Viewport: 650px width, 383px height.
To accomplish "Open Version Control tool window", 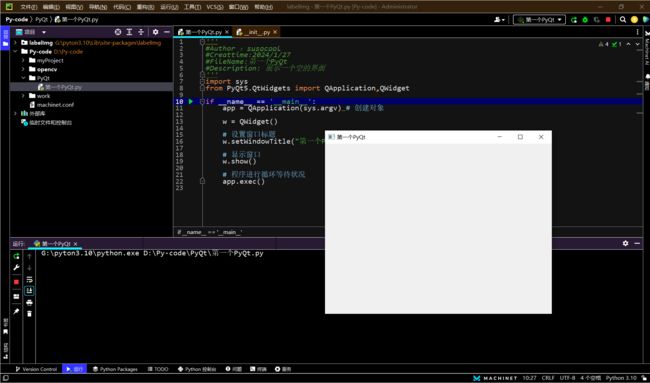I will pyautogui.click(x=36, y=369).
